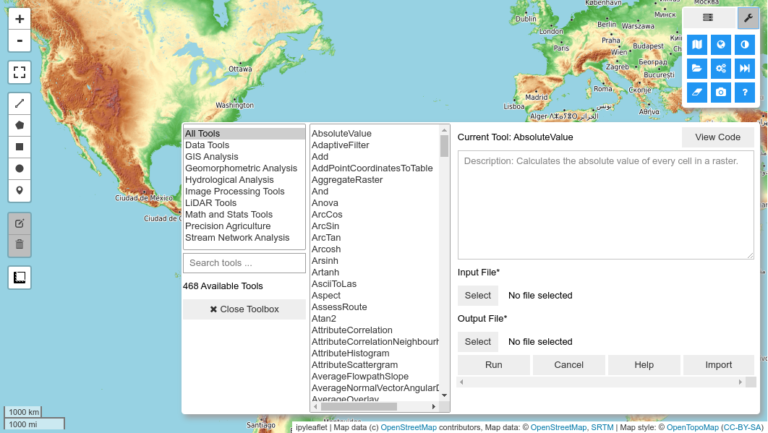The image size is (768, 433).
Task: Select the place marker tool
Action: point(20,190)
